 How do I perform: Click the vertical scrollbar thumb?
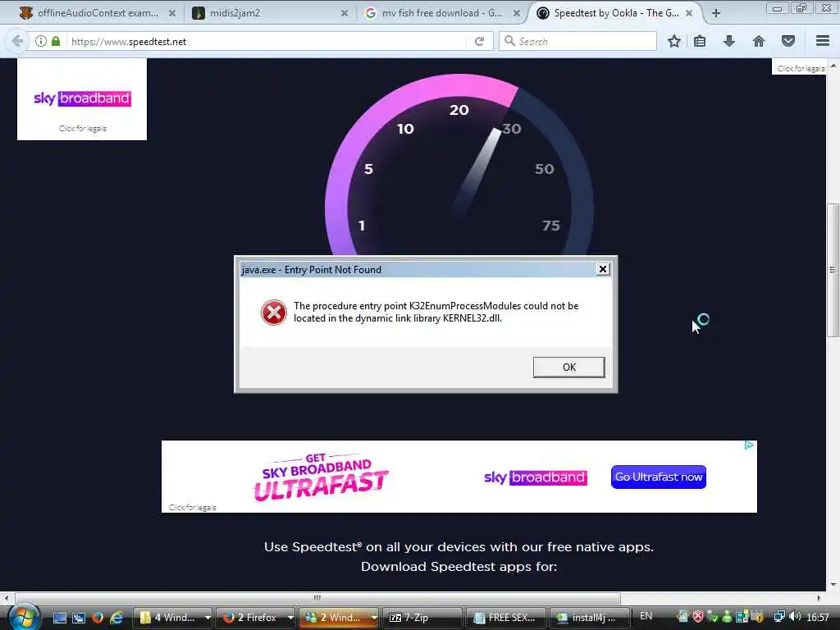[833, 270]
